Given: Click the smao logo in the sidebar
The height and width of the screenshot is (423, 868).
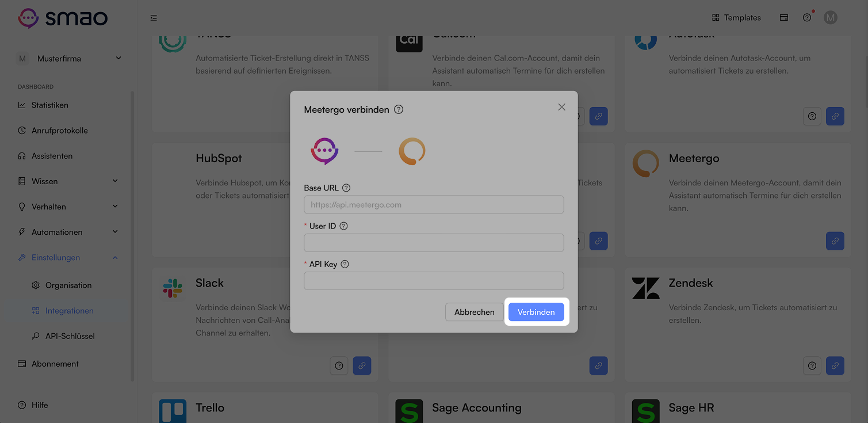Looking at the screenshot, I should [x=63, y=18].
